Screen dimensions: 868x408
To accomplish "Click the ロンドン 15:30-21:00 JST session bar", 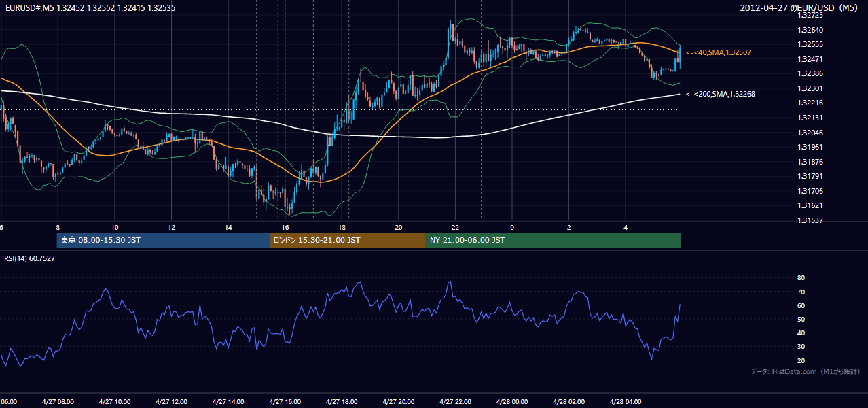I will [348, 240].
